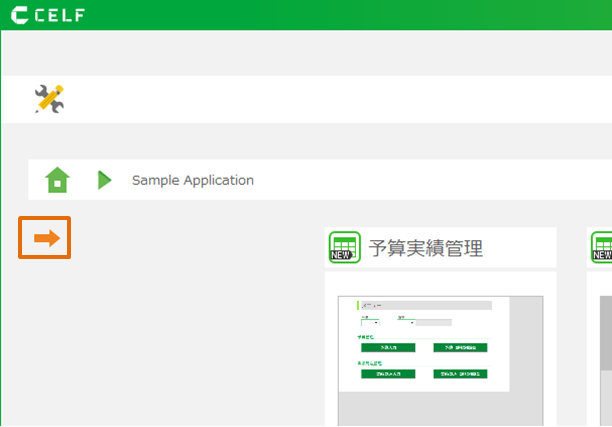The image size is (612, 427).
Task: Open the wrench and pencil design tools
Action: pyautogui.click(x=48, y=98)
